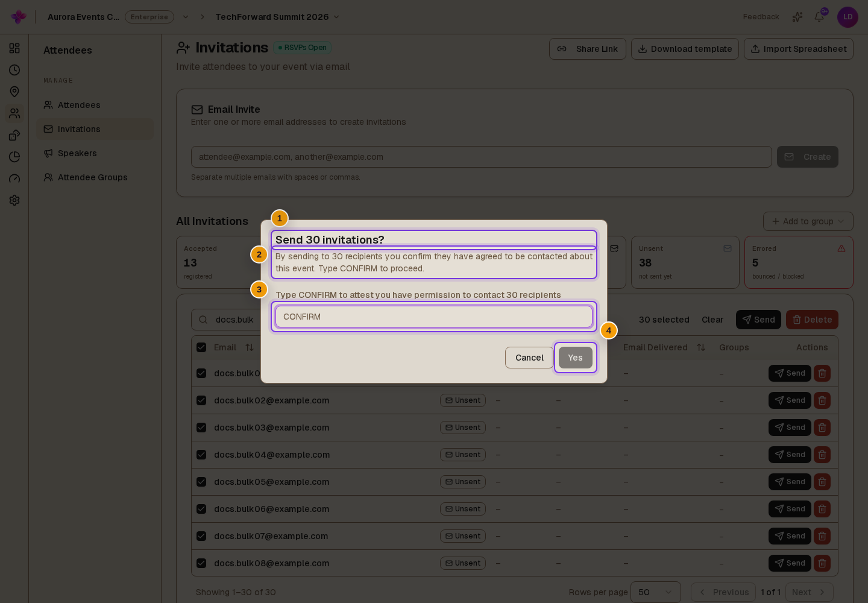Open Attendee Groups in the left menu

pyautogui.click(x=95, y=177)
